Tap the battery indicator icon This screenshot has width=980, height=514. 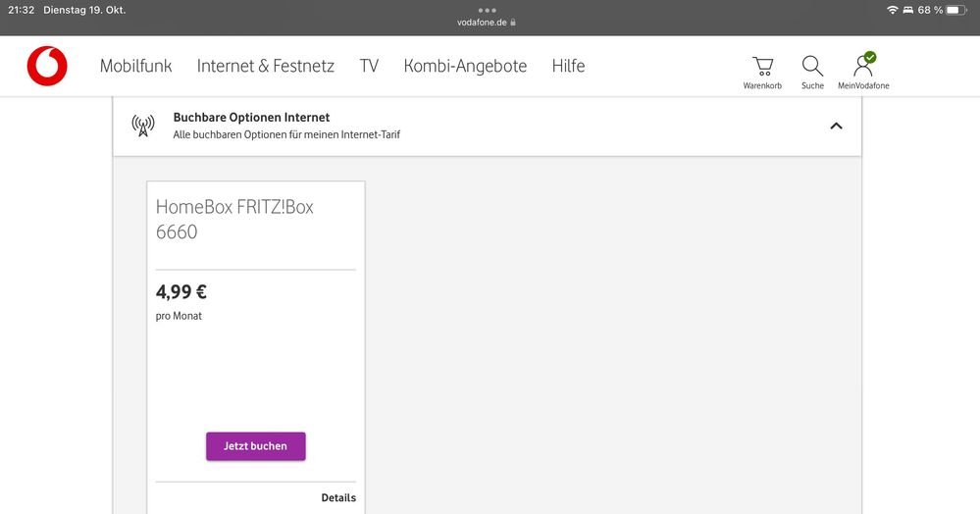[956, 10]
